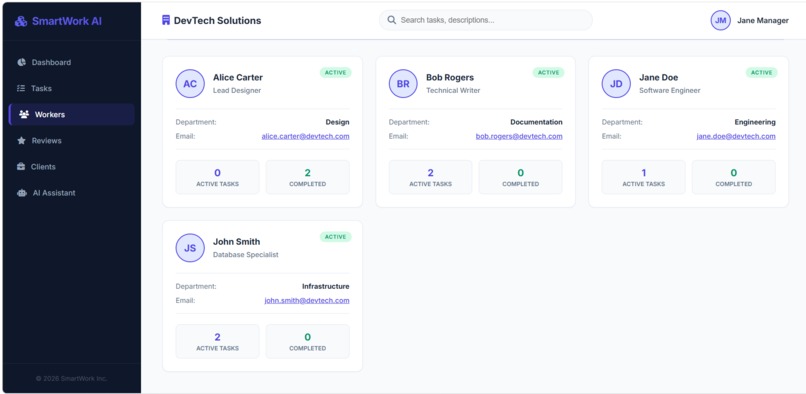806x394 pixels.
Task: Click the SmartWork Inc. copyright footer text
Action: [x=71, y=379]
